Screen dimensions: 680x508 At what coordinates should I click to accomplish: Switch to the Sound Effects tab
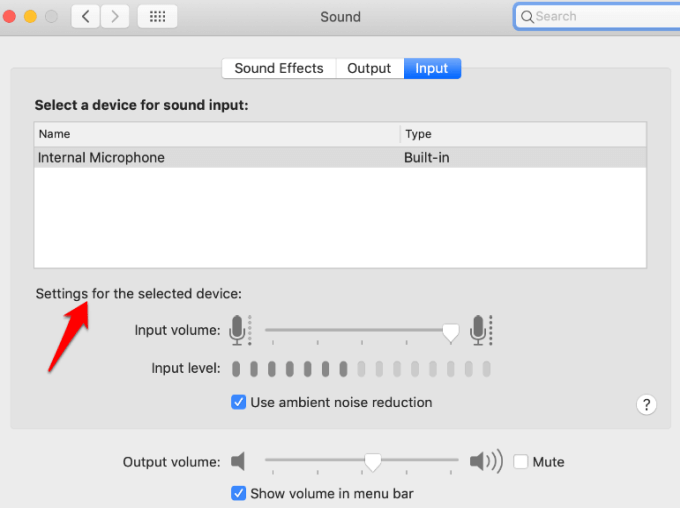[278, 68]
